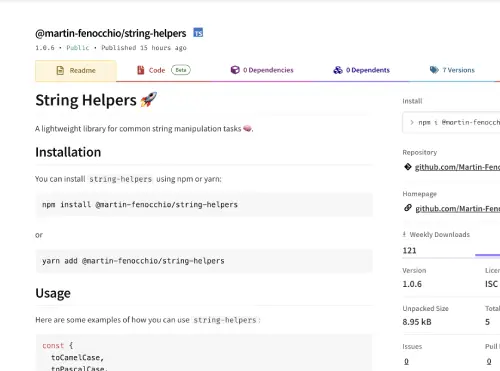Image resolution: width=500 pixels, height=371 pixels.
Task: Click the npm install code block
Action: tap(204, 205)
